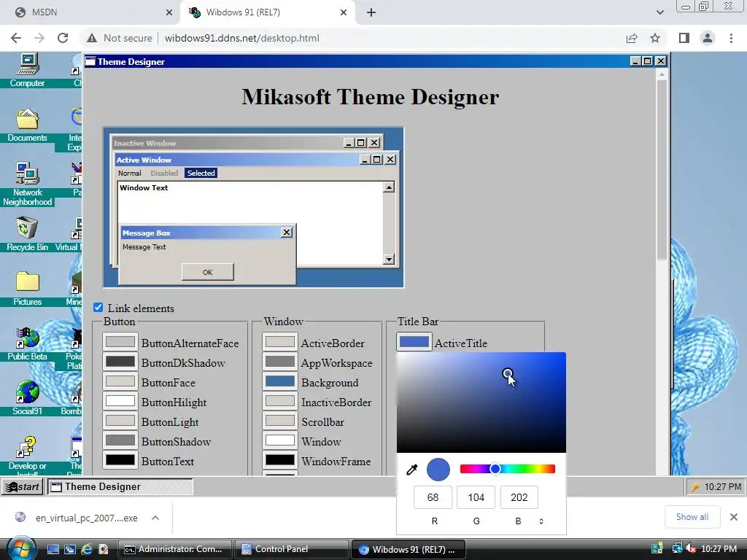
Task: Open the ButtonAlternateFace color swatch
Action: tap(120, 342)
